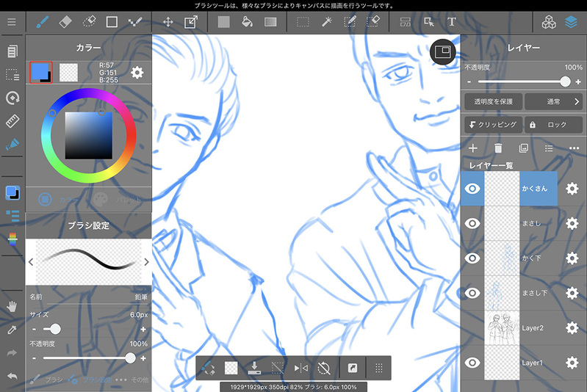Hide the かく下 layer

[472, 258]
